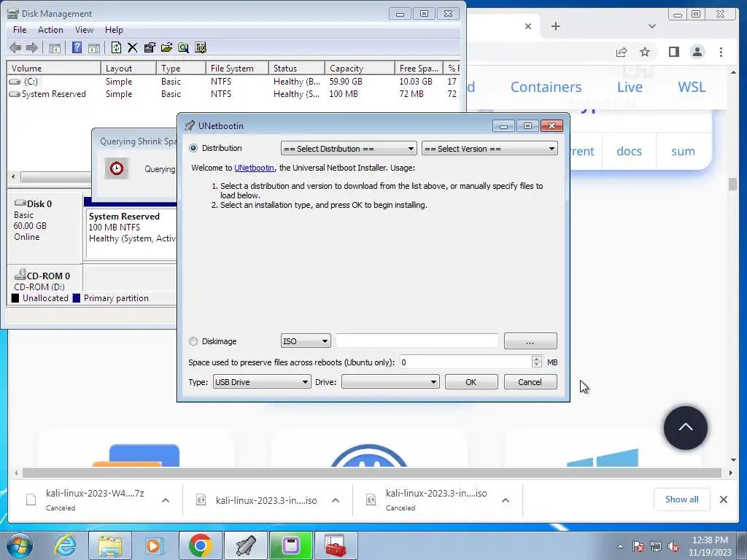
Task: Open Windows Explorer folder icon in taskbar
Action: [x=109, y=545]
